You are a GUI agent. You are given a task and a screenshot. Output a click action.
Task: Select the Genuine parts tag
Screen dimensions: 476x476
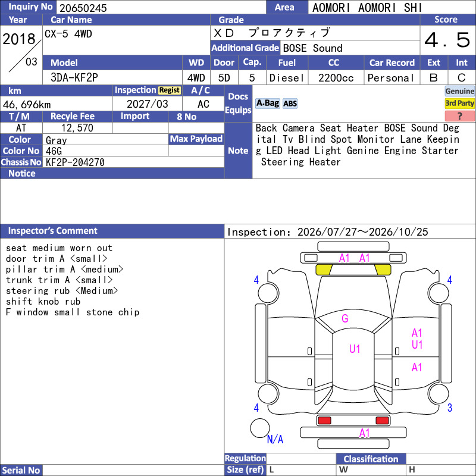pos(459,91)
